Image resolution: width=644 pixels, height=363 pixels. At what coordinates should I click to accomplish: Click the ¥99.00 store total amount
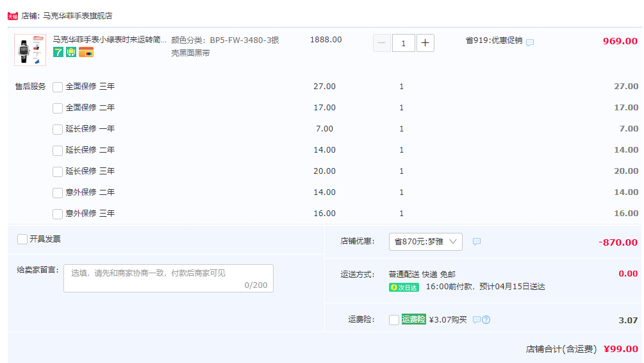pyautogui.click(x=620, y=349)
